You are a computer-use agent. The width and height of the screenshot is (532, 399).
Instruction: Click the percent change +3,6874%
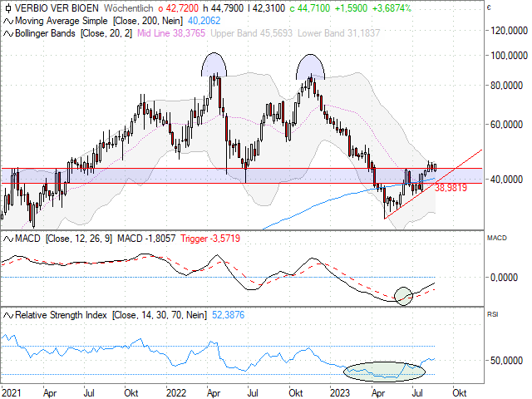tap(392, 8)
